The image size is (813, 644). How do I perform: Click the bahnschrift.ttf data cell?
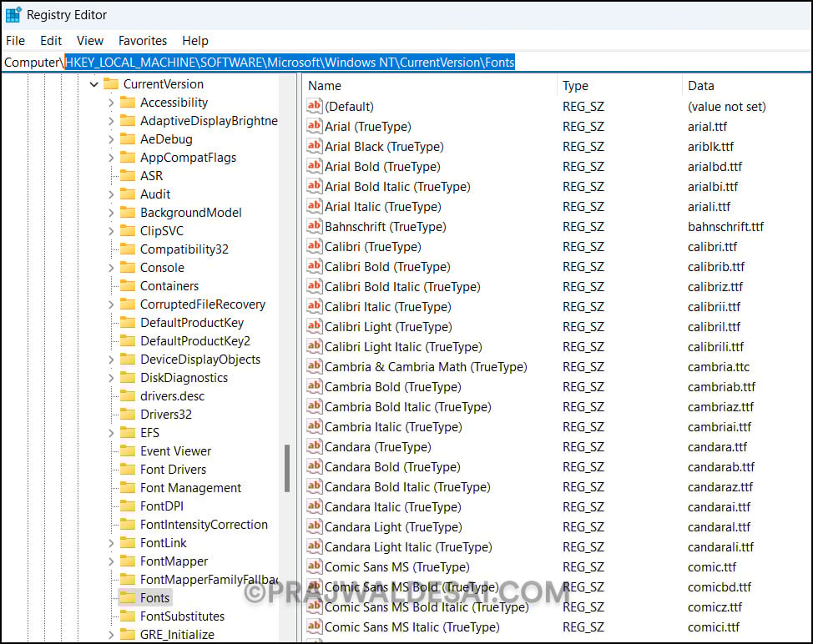coord(725,226)
